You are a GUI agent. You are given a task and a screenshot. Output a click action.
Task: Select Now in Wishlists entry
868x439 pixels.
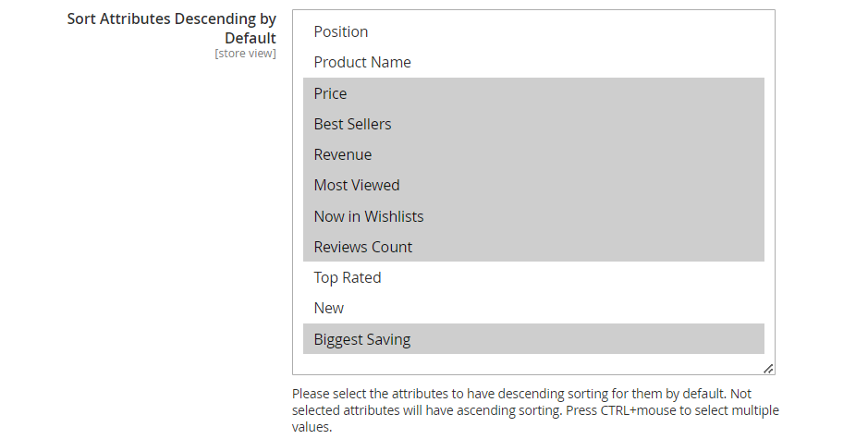pyautogui.click(x=533, y=216)
